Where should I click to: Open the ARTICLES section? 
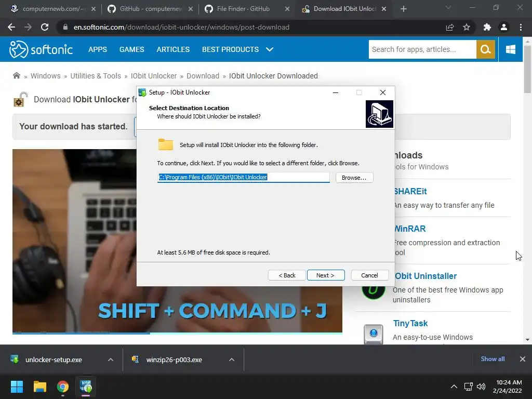[x=173, y=49]
